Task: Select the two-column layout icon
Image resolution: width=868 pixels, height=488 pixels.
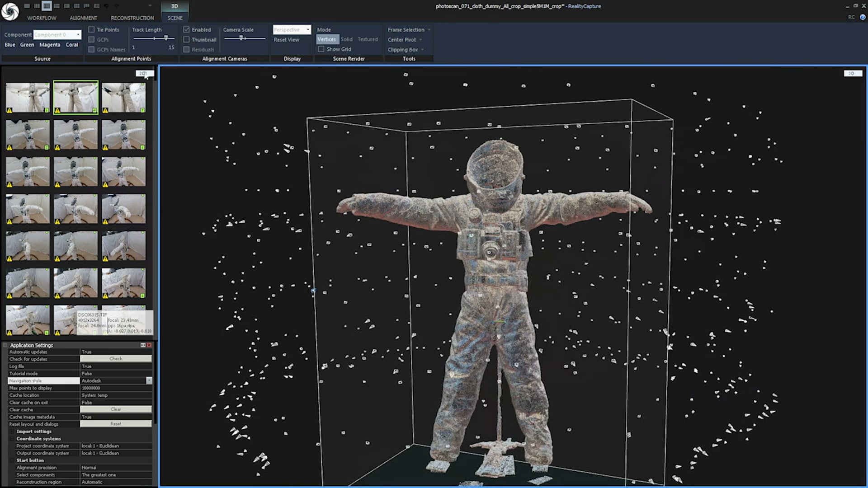Action: click(37, 6)
